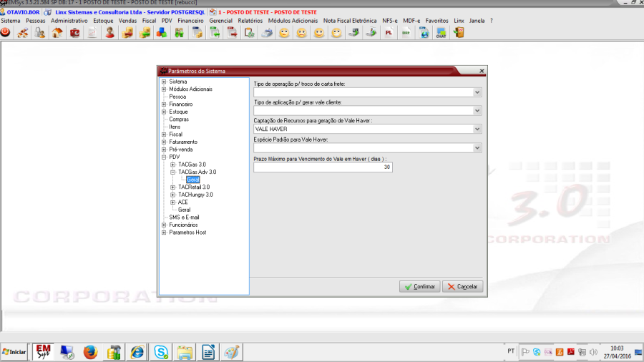
Task: Expand the Financeiro tree node
Action: (x=164, y=104)
